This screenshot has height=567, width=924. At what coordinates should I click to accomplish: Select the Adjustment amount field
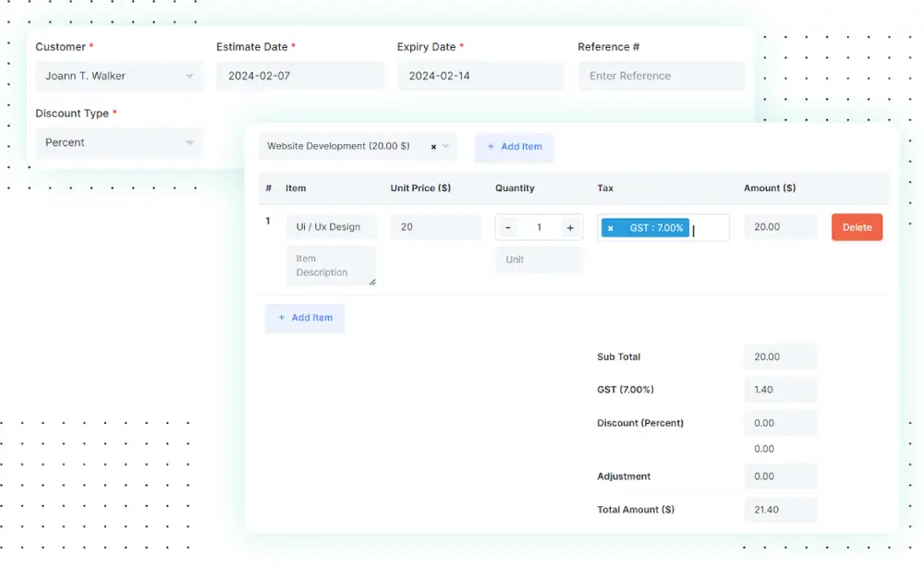pos(781,477)
